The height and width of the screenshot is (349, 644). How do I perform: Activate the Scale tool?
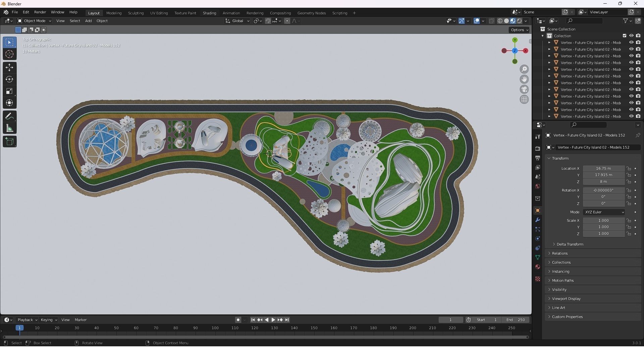coord(9,91)
